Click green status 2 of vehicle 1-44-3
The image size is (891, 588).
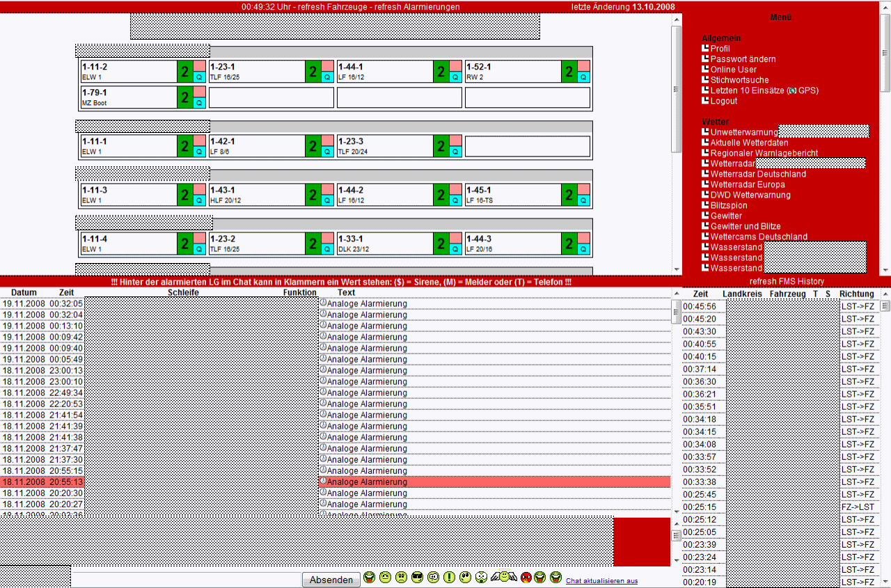pyautogui.click(x=569, y=244)
